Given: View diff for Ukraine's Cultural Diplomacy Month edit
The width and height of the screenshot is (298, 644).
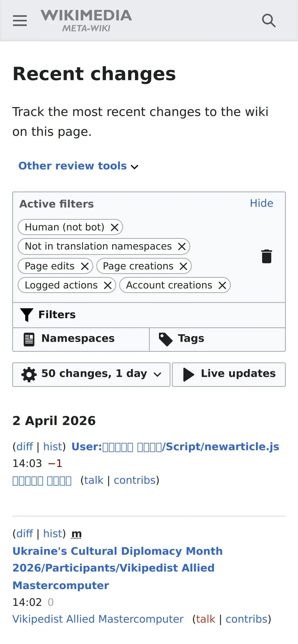Looking at the screenshot, I should [25, 534].
